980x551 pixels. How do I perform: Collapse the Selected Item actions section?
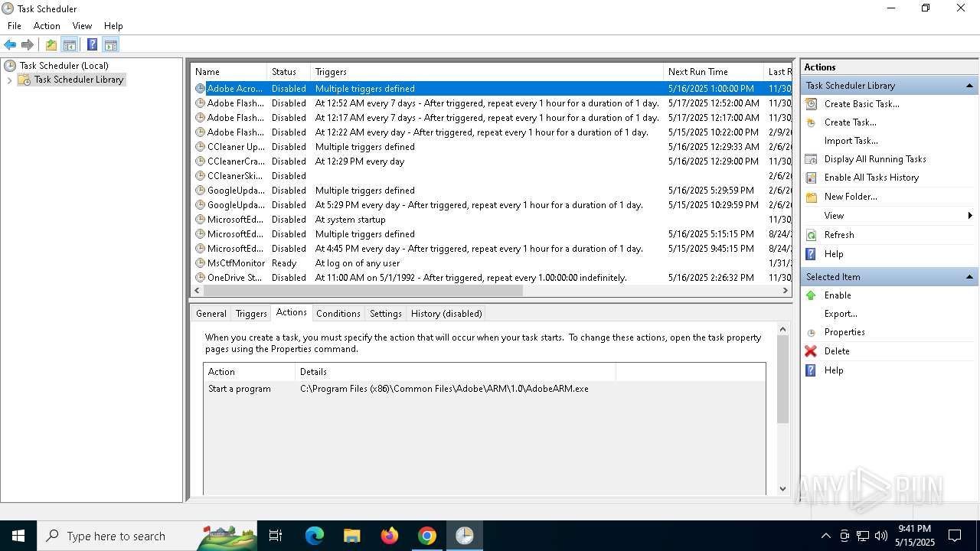[969, 277]
